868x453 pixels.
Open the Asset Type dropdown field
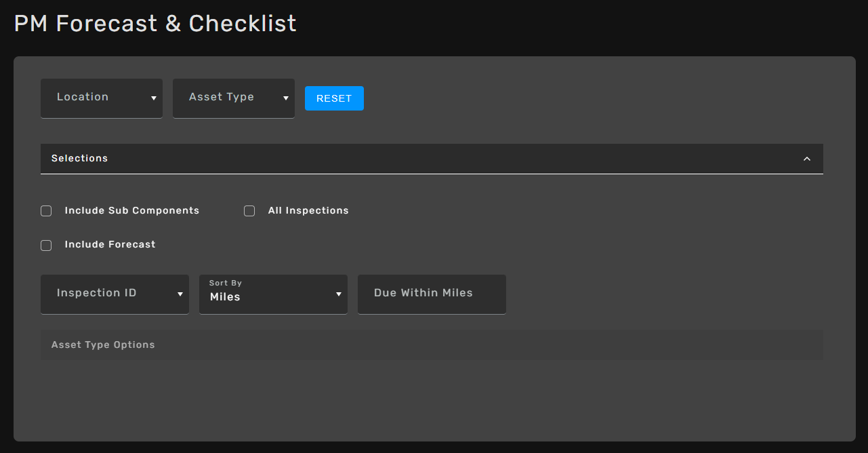pyautogui.click(x=227, y=98)
